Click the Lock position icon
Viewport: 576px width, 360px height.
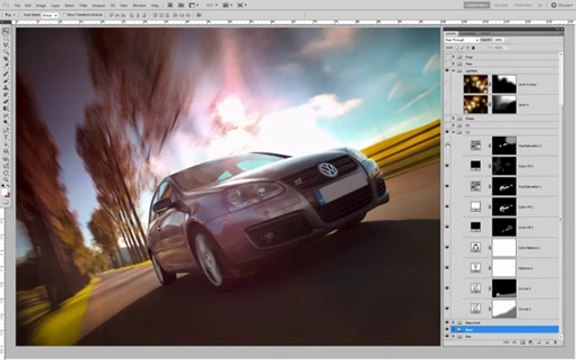(468, 48)
